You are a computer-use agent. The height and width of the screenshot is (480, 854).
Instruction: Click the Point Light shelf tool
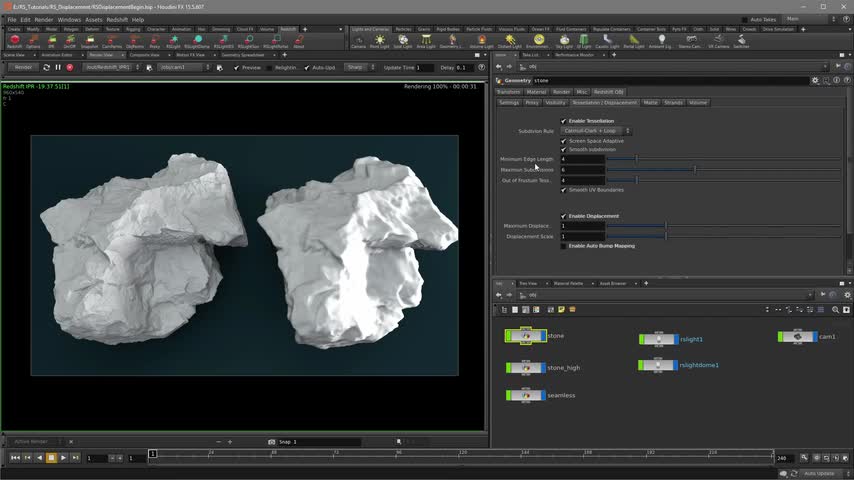point(380,41)
